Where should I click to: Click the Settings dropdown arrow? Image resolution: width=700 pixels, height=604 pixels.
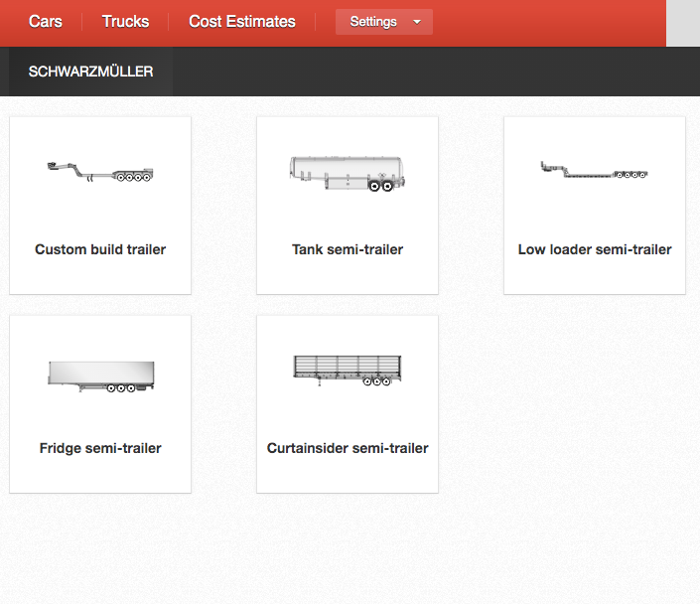pyautogui.click(x=417, y=22)
